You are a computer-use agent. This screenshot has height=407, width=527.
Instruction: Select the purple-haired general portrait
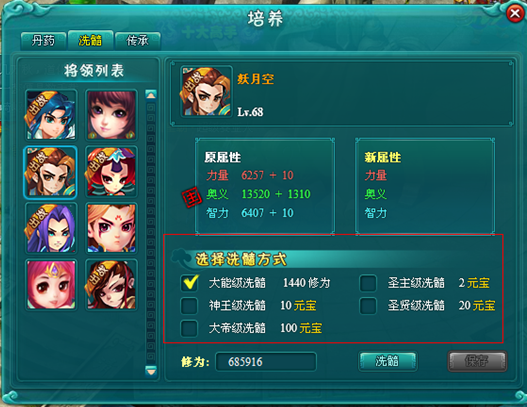(51, 229)
